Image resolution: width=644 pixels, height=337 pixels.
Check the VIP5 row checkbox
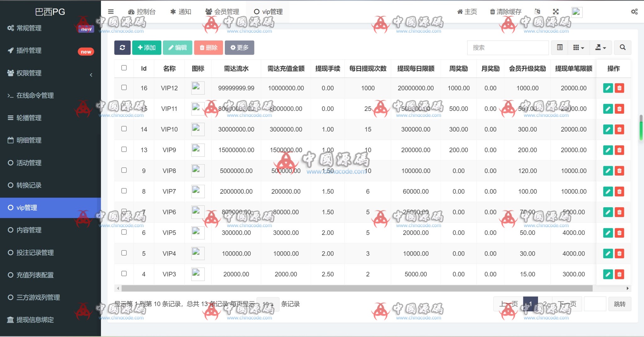124,232
